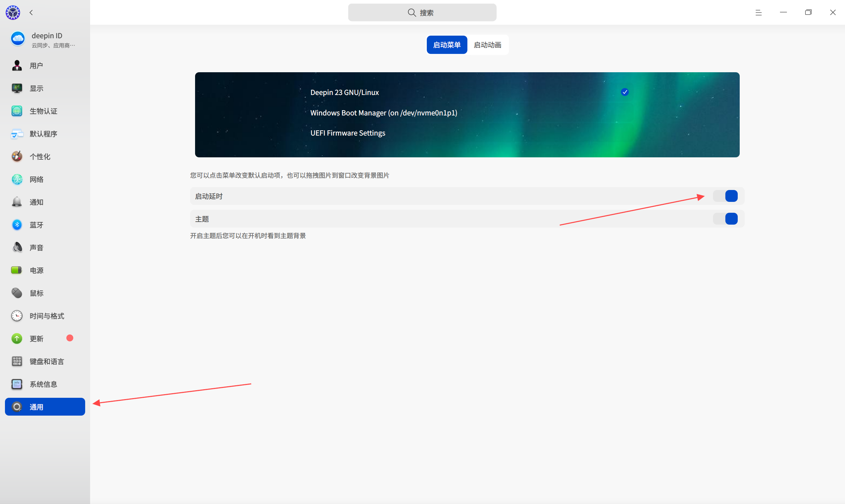845x504 pixels.
Task: Restore the Control Center window size
Action: 808,13
